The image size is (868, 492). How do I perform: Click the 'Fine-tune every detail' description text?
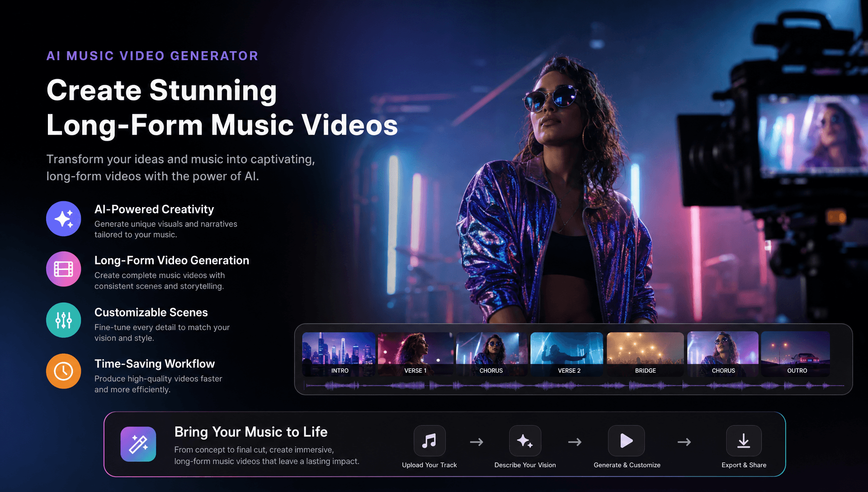162,333
